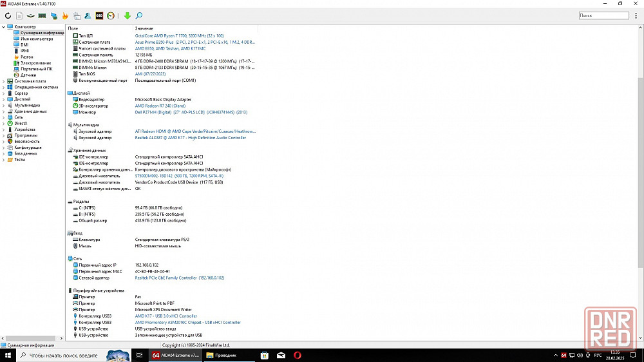The image size is (644, 362).
Task: Open Microsoft Store taskbar icon
Action: pyautogui.click(x=265, y=356)
